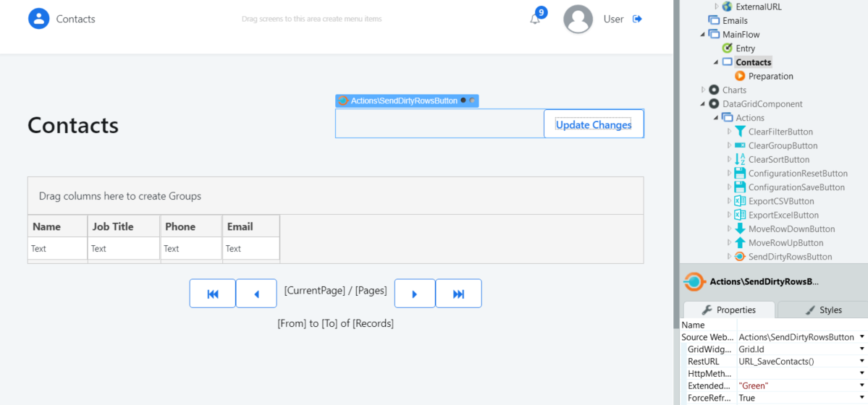Screen dimensions: 868x405
Task: Open the HttpMethod value dropdown
Action: [x=862, y=373]
